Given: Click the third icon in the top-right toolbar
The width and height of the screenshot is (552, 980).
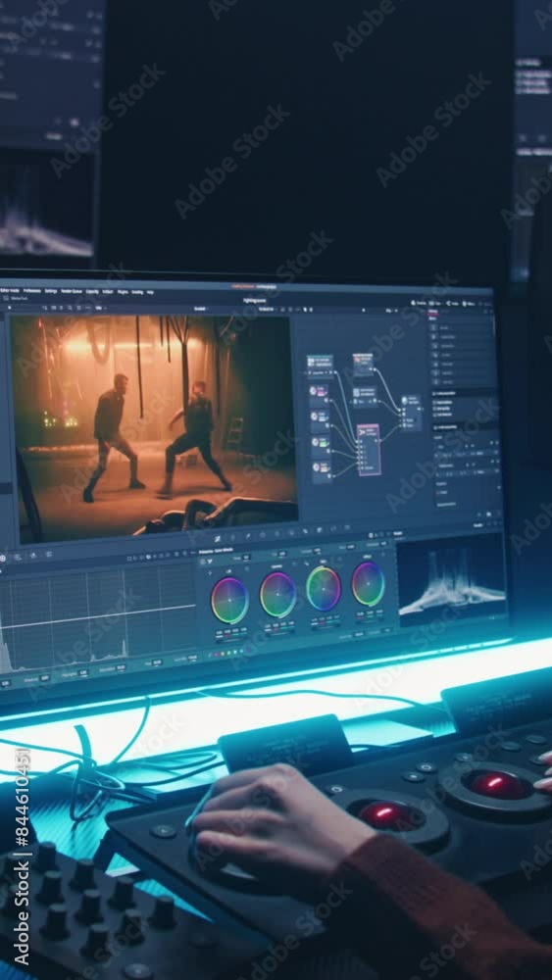Looking at the screenshot, I should pyautogui.click(x=448, y=303).
